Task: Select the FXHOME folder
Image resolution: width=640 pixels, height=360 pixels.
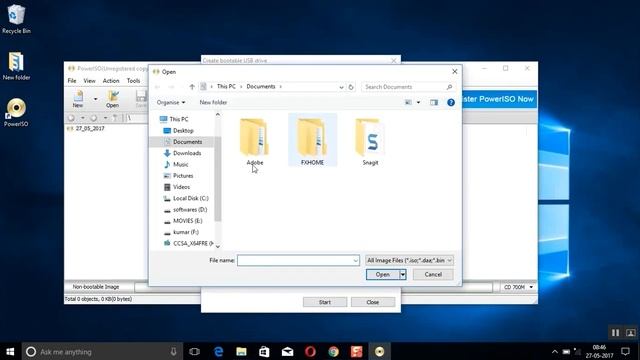Action: pyautogui.click(x=312, y=141)
